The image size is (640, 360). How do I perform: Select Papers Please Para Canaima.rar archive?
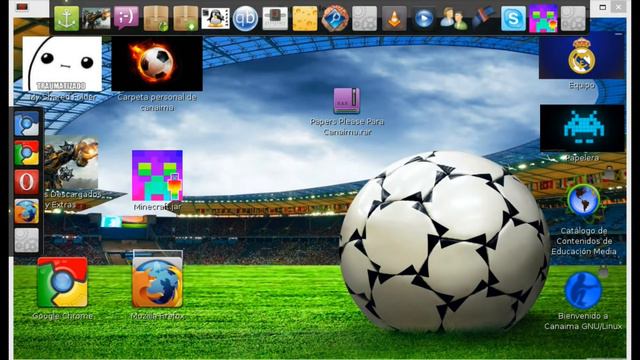click(x=347, y=100)
